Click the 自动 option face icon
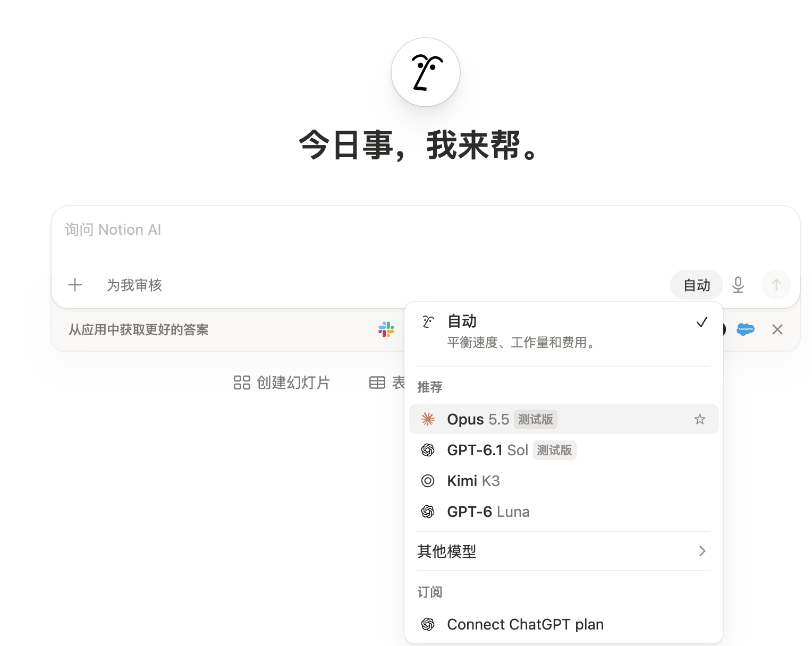 428,321
